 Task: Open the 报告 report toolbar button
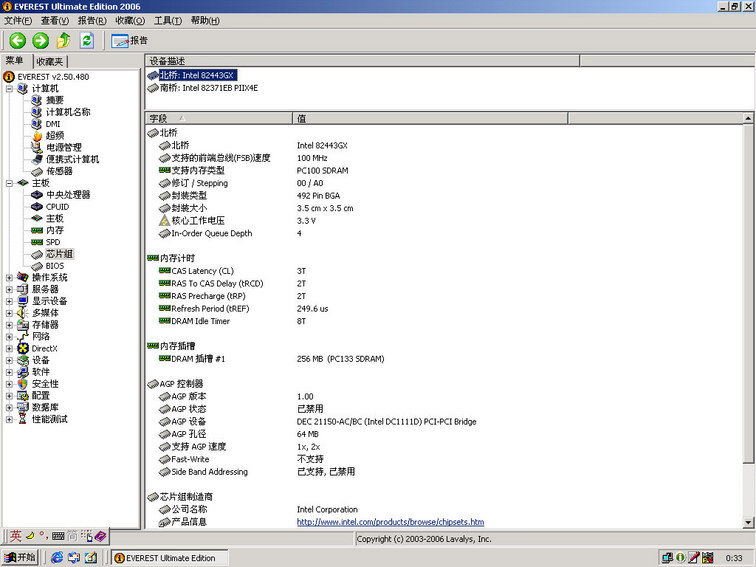click(x=129, y=40)
